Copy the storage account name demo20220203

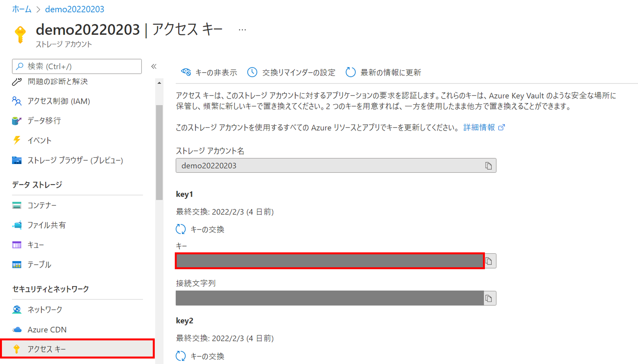click(488, 165)
